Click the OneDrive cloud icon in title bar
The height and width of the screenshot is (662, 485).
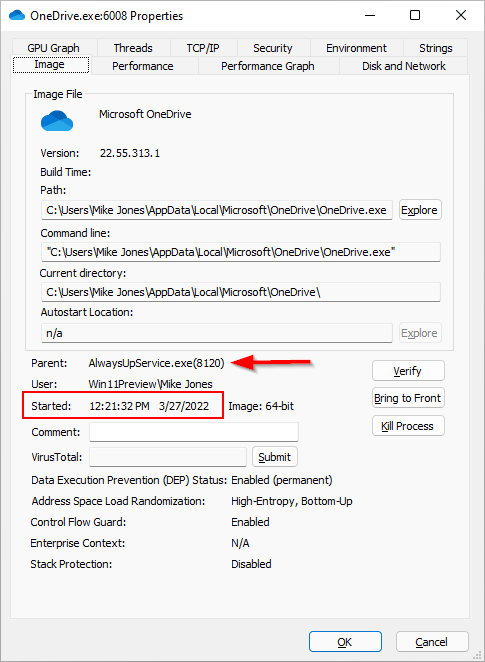pyautogui.click(x=16, y=16)
